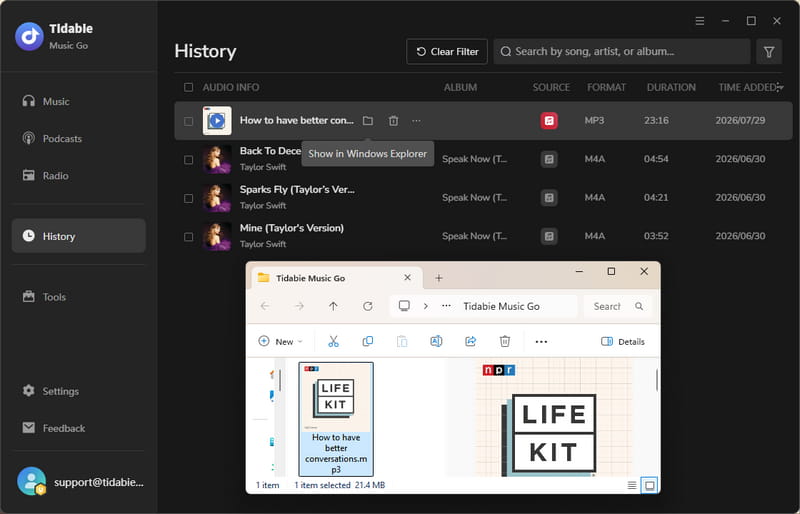
Task: Focus the song search field
Action: (621, 52)
